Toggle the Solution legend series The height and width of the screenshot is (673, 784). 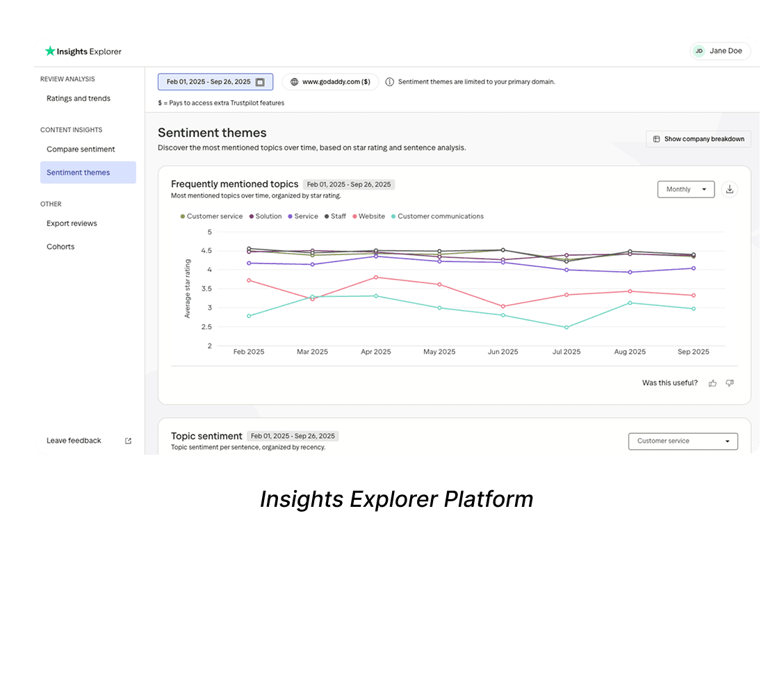(266, 216)
